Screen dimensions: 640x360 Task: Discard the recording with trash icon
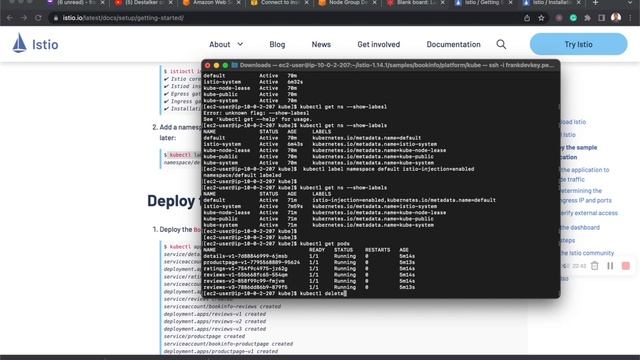pyautogui.click(x=595, y=266)
